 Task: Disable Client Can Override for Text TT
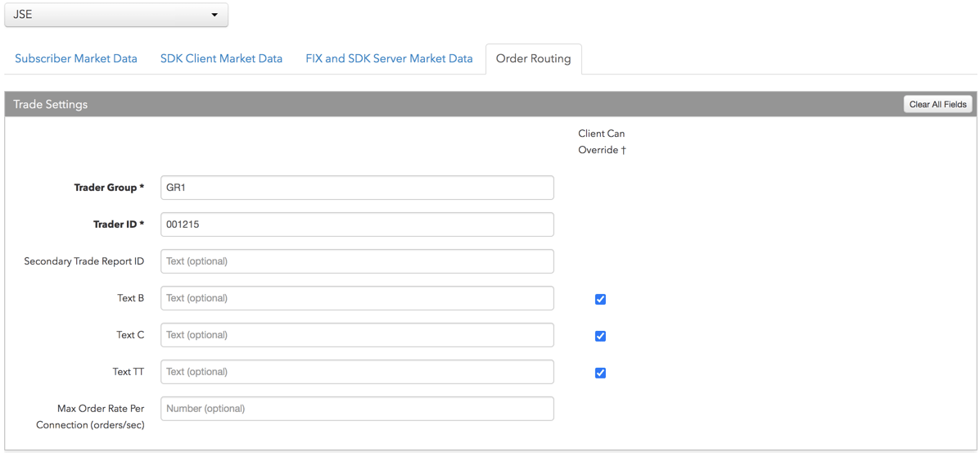(601, 373)
